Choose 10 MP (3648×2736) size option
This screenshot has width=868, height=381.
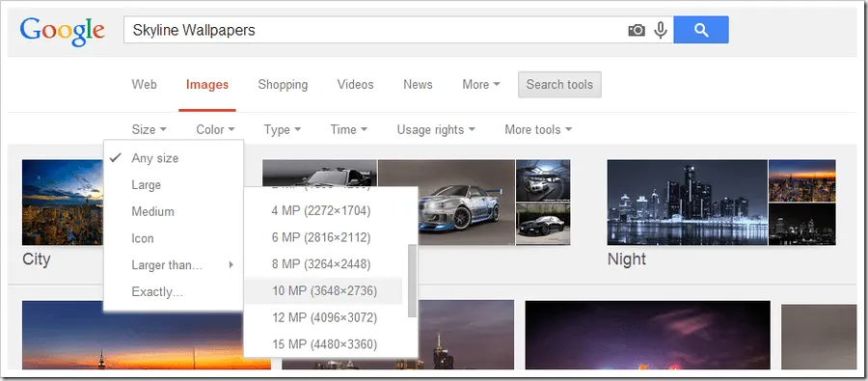tap(324, 291)
